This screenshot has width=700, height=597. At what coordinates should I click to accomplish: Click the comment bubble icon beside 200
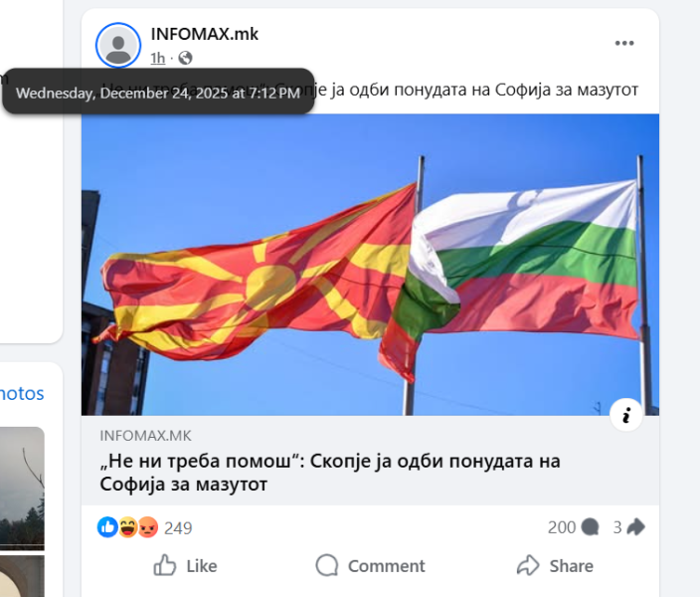[x=591, y=527]
